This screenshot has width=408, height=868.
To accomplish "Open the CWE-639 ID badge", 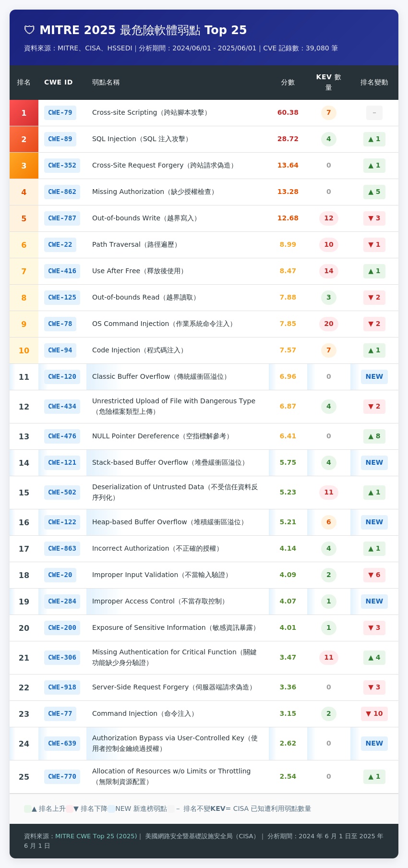I will 62,744.
